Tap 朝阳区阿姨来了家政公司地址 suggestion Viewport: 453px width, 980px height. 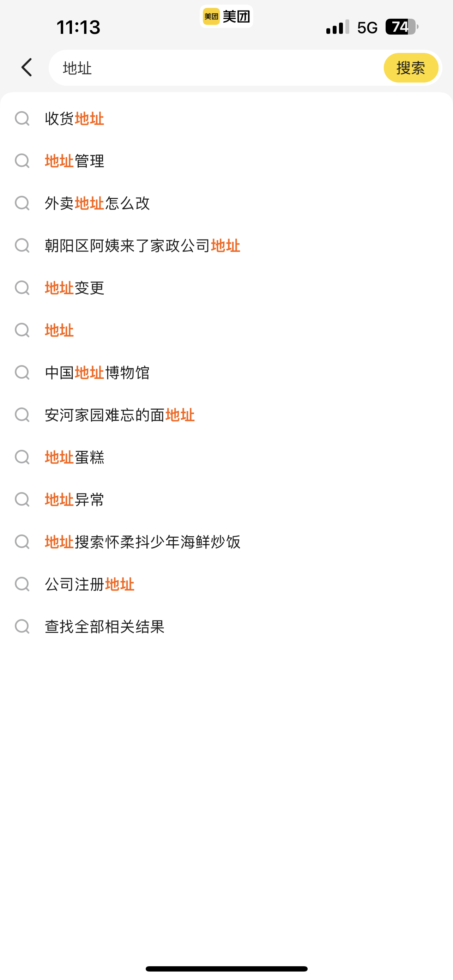tap(142, 246)
